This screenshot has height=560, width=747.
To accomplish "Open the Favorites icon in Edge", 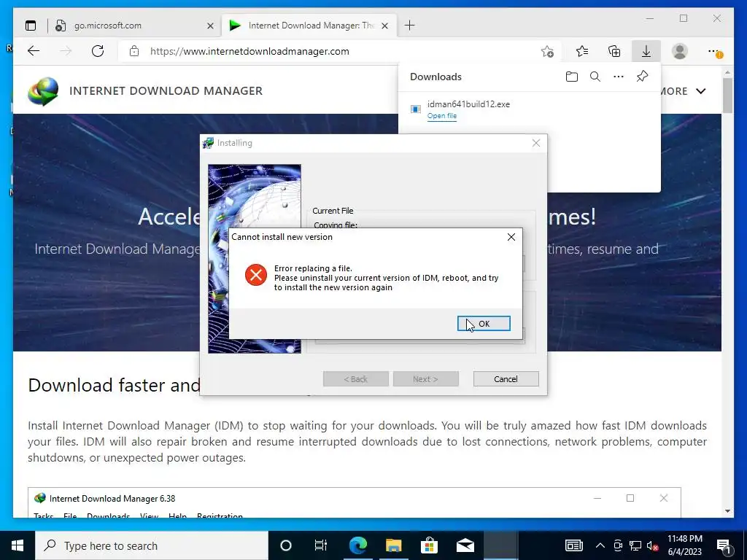I will pos(581,52).
